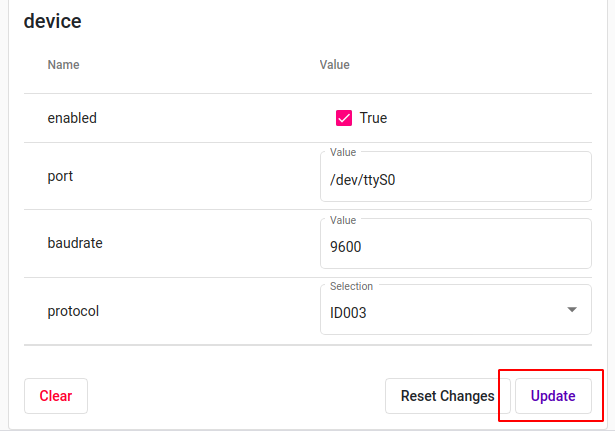Click the Value column header

[335, 65]
